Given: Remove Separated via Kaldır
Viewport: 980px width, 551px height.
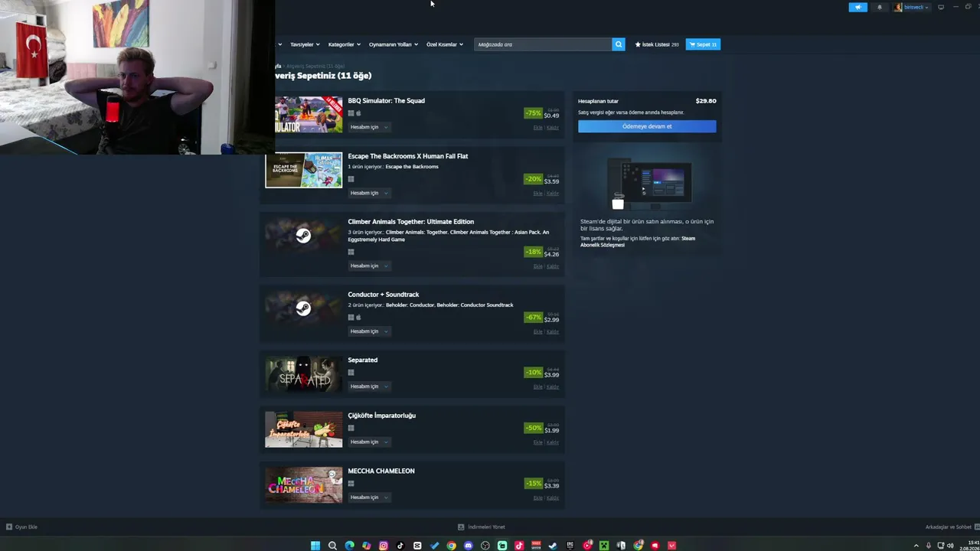Looking at the screenshot, I should coord(553,387).
